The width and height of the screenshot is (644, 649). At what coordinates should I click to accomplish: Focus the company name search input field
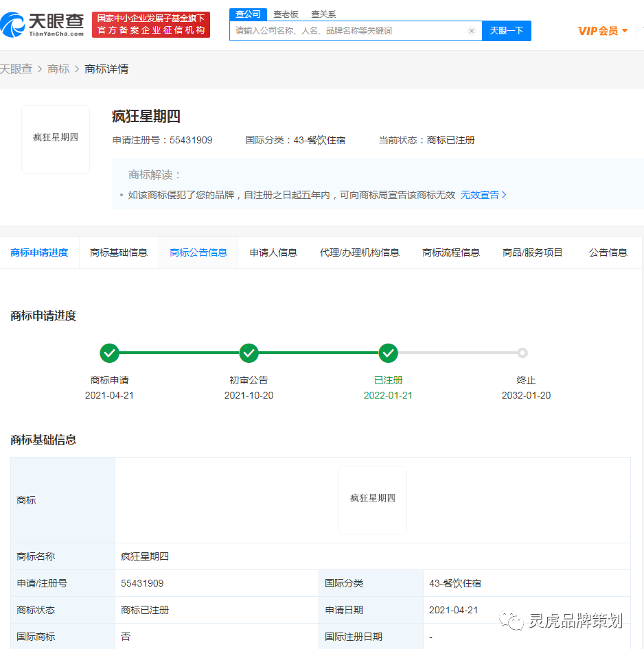coord(349,31)
